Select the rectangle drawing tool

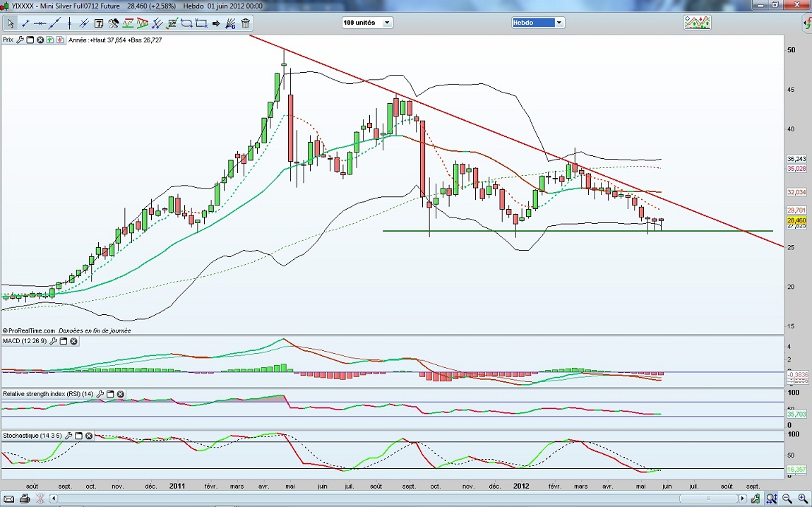pos(201,23)
